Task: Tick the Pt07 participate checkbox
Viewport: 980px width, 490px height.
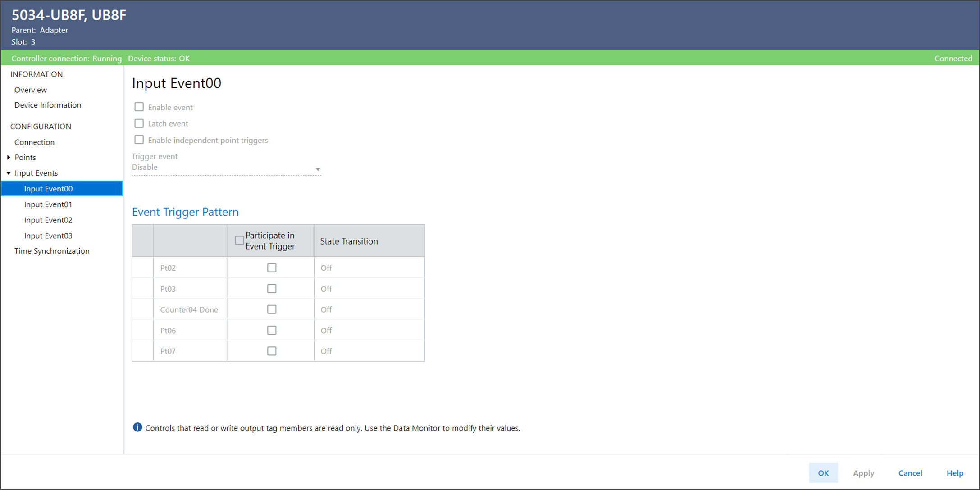Action: pos(272,351)
